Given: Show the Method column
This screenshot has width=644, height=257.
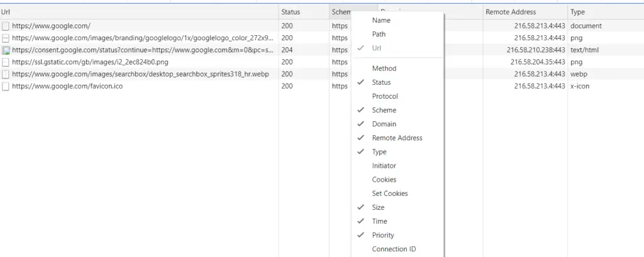Looking at the screenshot, I should click(x=397, y=68).
